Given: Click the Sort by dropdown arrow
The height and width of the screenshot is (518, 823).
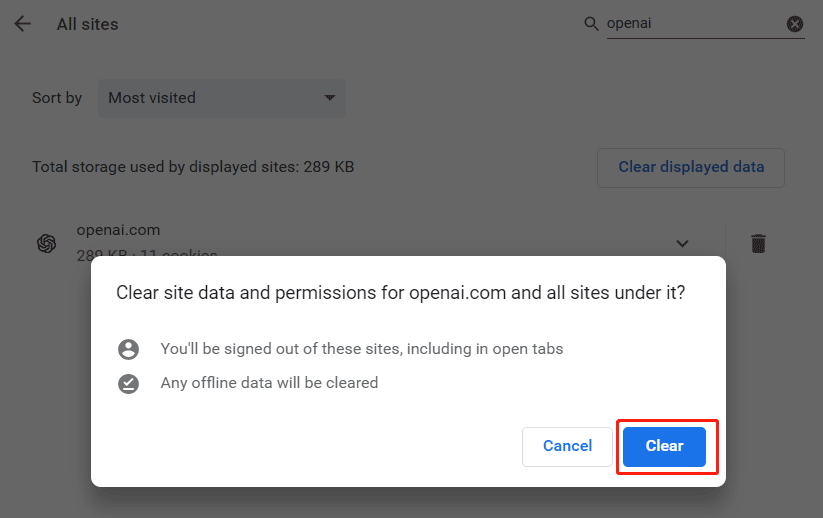Looking at the screenshot, I should (x=330, y=98).
